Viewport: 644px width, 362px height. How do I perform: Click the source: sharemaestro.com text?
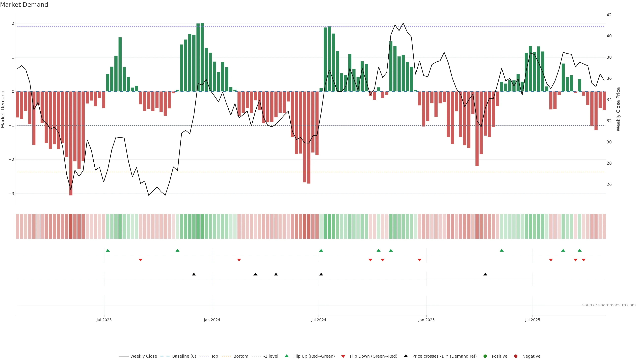609,305
